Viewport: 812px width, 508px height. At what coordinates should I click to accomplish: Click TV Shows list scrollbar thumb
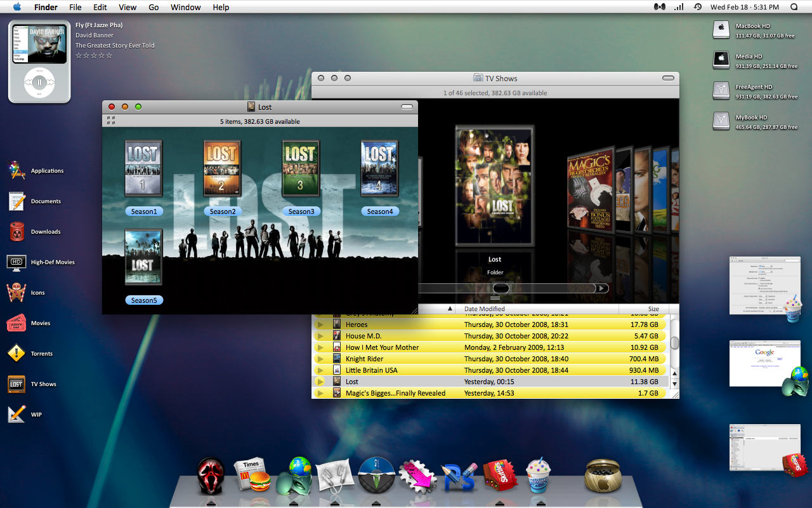pos(674,343)
